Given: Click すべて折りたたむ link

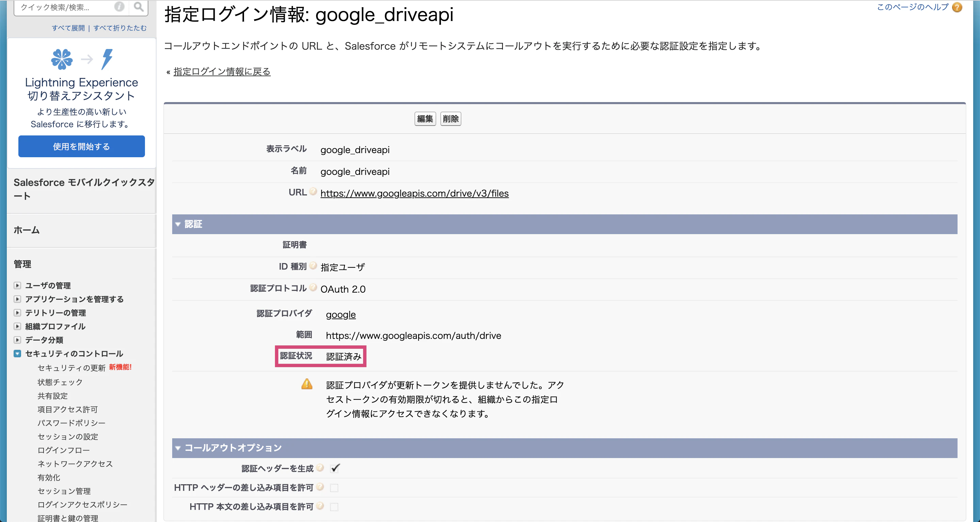Looking at the screenshot, I should pyautogui.click(x=120, y=28).
